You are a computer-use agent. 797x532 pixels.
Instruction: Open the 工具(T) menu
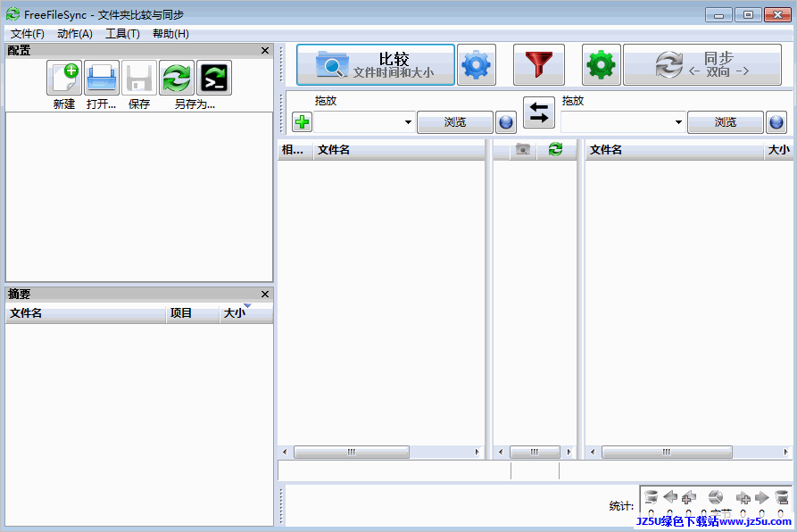point(122,34)
